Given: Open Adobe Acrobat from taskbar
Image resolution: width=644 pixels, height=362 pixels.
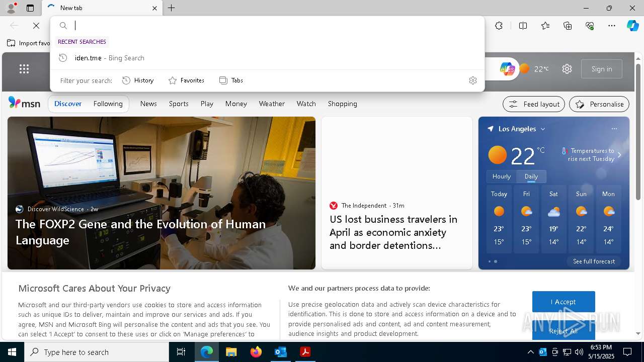Looking at the screenshot, I should (305, 352).
